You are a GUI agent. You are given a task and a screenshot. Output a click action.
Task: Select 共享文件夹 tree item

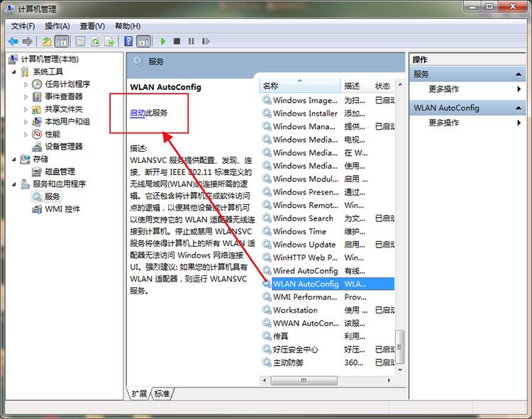[64, 109]
